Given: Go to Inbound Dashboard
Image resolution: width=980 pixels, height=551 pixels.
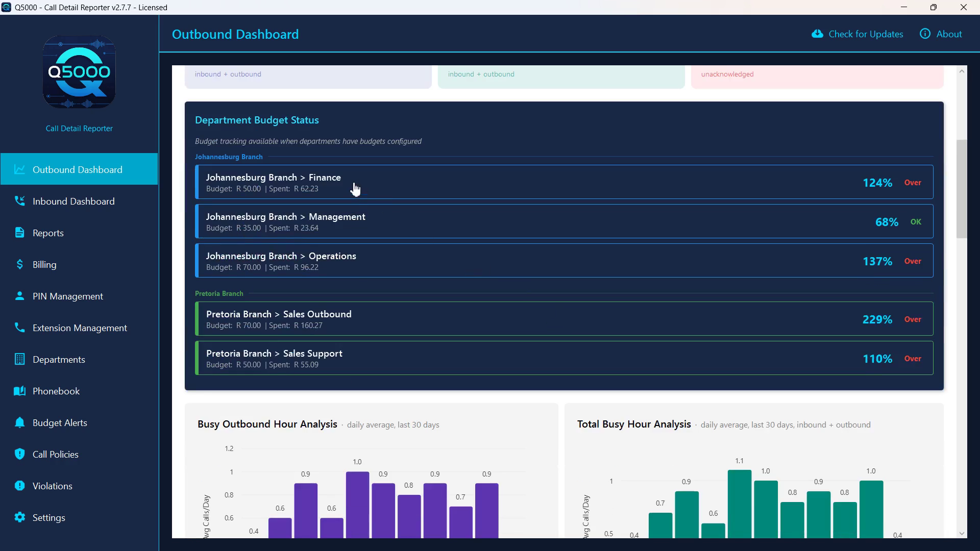Looking at the screenshot, I should click(x=79, y=201).
